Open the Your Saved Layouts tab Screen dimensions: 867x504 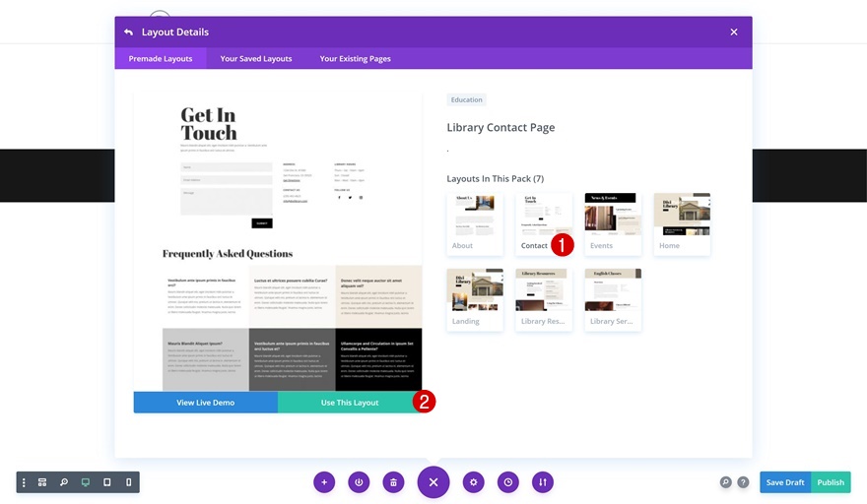tap(256, 59)
